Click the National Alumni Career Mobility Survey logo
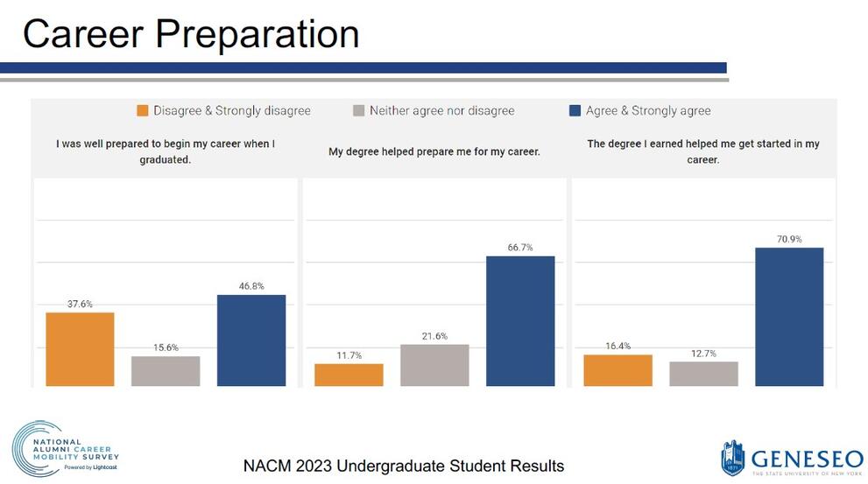This screenshot has height=484, width=868. point(65,449)
